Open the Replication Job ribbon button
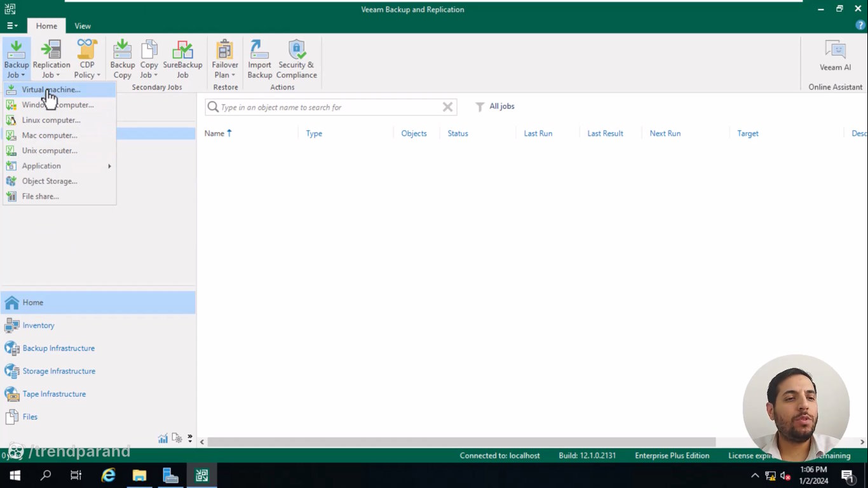The image size is (868, 488). pyautogui.click(x=51, y=59)
